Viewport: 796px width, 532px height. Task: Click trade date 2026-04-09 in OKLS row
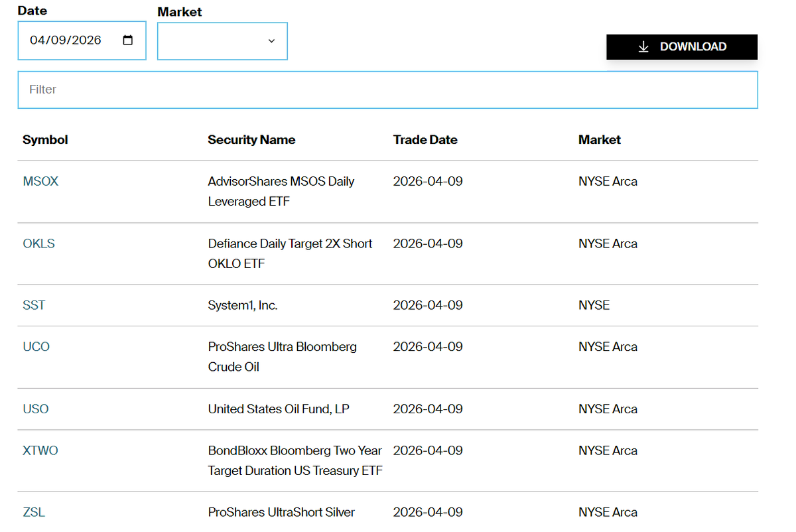pyautogui.click(x=428, y=243)
